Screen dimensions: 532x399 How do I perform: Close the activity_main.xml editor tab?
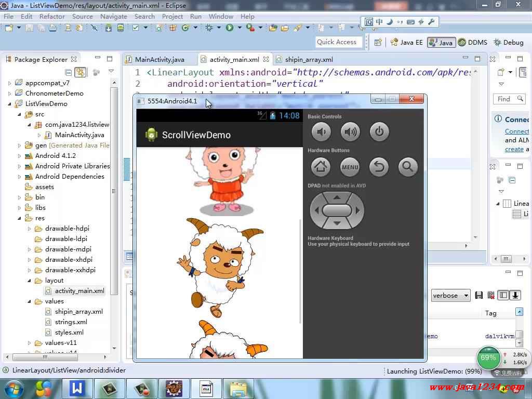point(266,59)
